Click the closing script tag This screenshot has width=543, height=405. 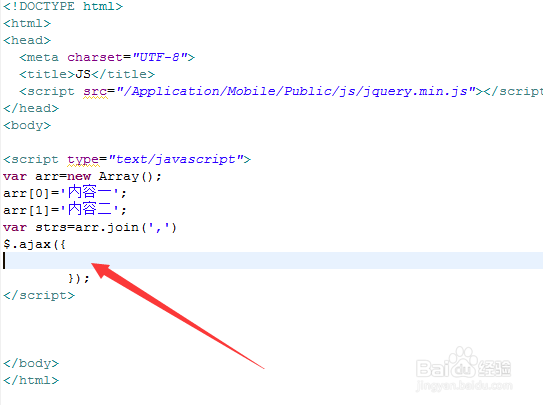point(39,295)
